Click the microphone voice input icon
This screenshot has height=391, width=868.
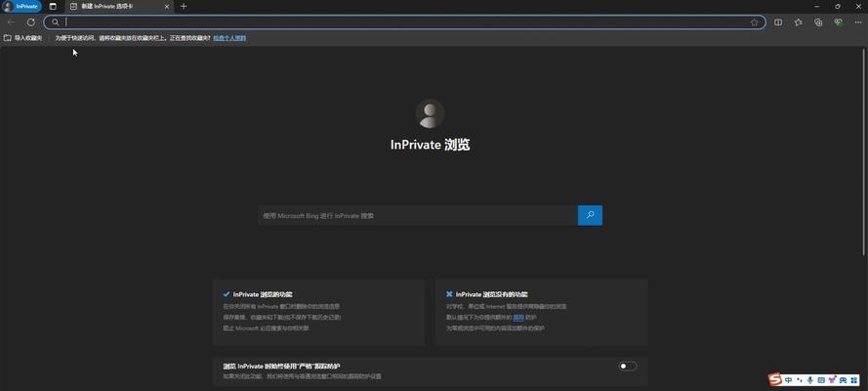810,380
